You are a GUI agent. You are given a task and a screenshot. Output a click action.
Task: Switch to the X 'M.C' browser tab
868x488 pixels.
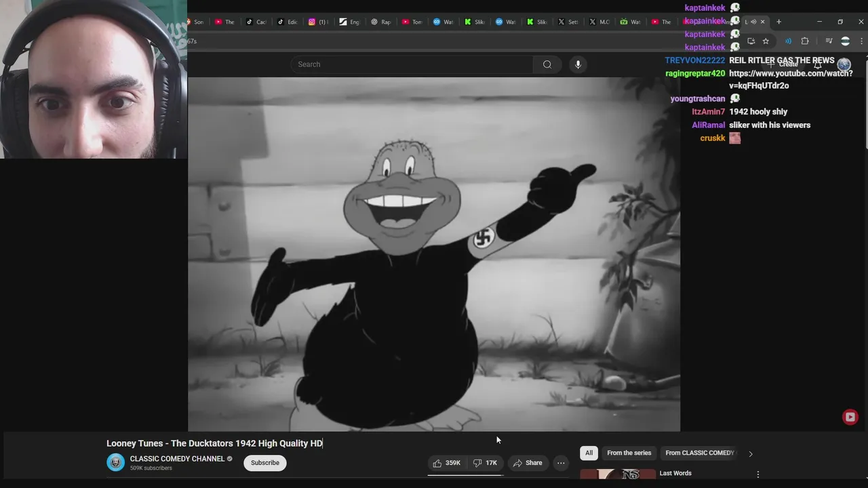599,22
